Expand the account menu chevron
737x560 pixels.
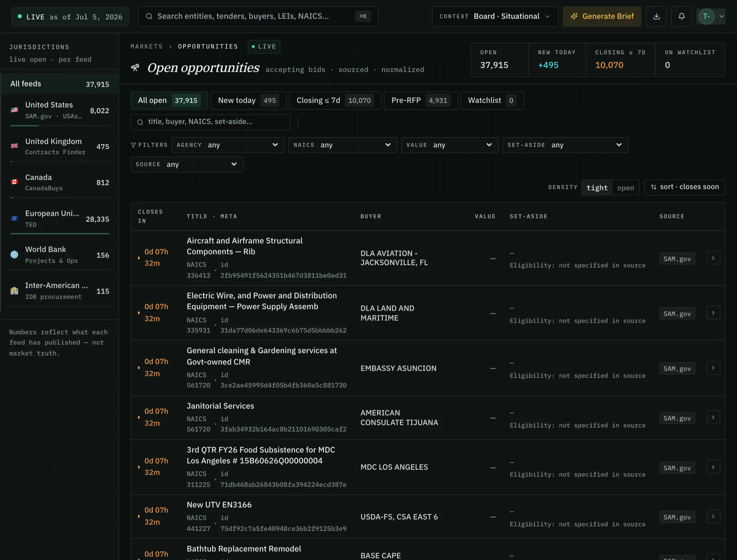point(722,17)
